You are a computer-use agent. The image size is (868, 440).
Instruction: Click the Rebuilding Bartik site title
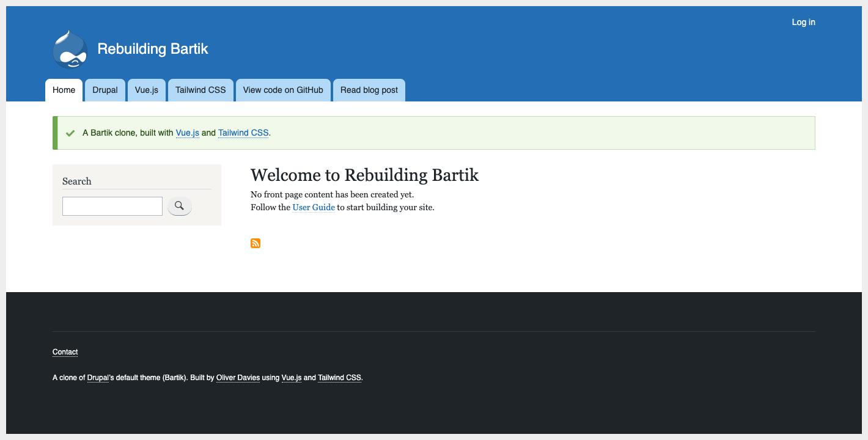(x=153, y=49)
